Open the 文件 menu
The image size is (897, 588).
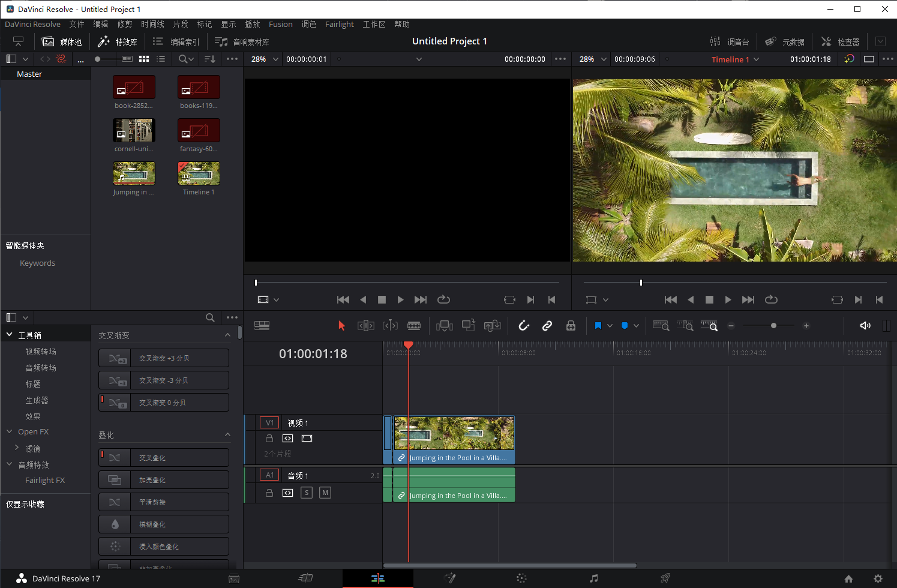point(77,25)
